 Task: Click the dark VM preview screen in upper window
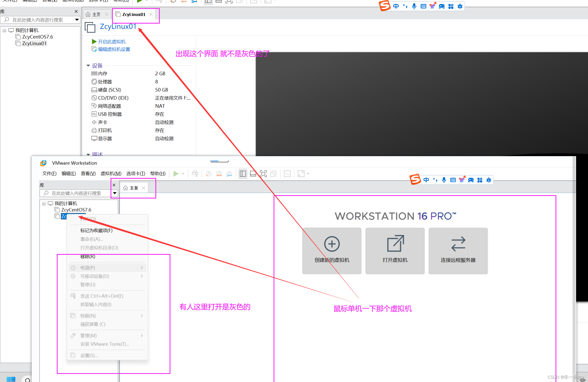tap(422, 104)
